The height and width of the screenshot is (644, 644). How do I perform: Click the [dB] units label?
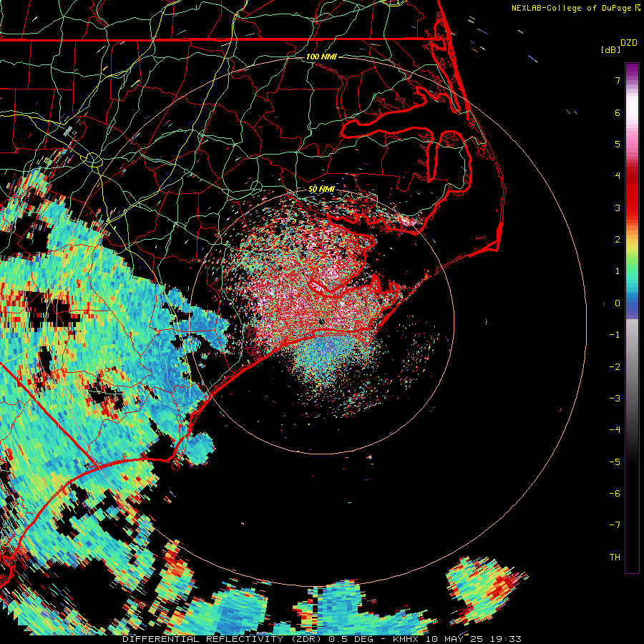[x=611, y=49]
